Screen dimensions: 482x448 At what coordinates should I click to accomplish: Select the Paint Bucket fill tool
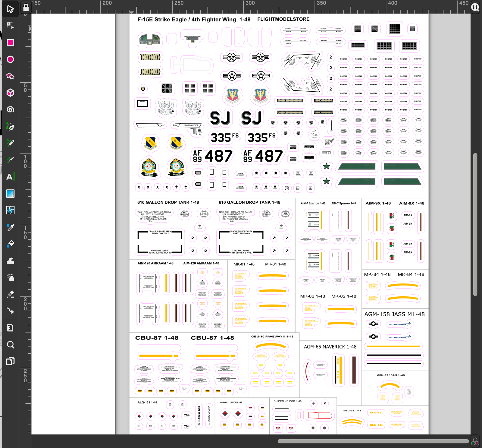pyautogui.click(x=10, y=244)
